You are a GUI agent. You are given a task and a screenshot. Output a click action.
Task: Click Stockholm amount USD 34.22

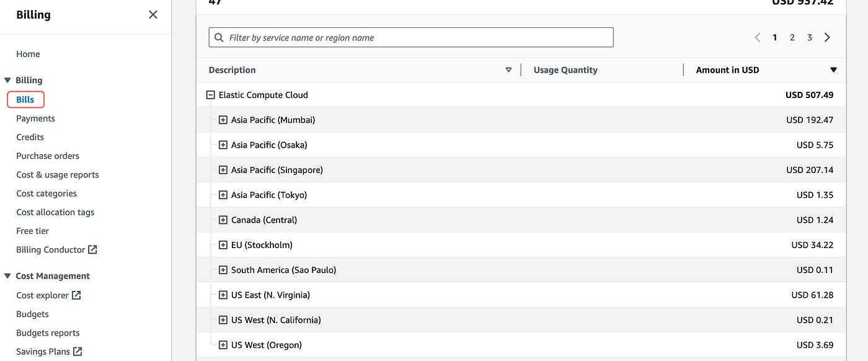(x=812, y=245)
